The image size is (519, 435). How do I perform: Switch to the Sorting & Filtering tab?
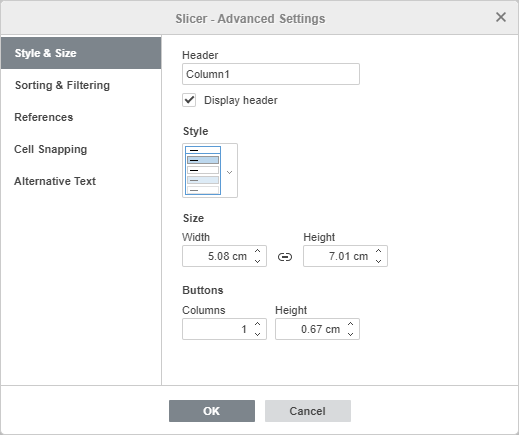[x=81, y=85]
